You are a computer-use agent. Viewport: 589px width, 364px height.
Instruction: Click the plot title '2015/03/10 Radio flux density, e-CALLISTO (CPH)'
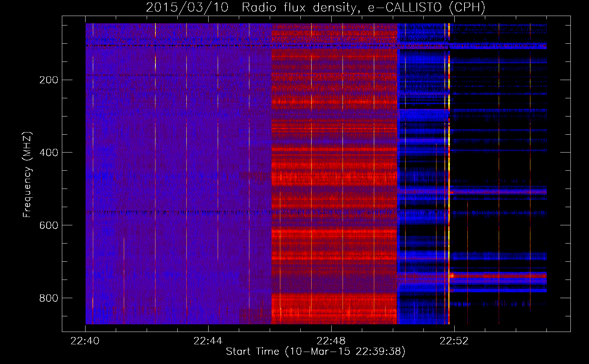[x=316, y=7]
